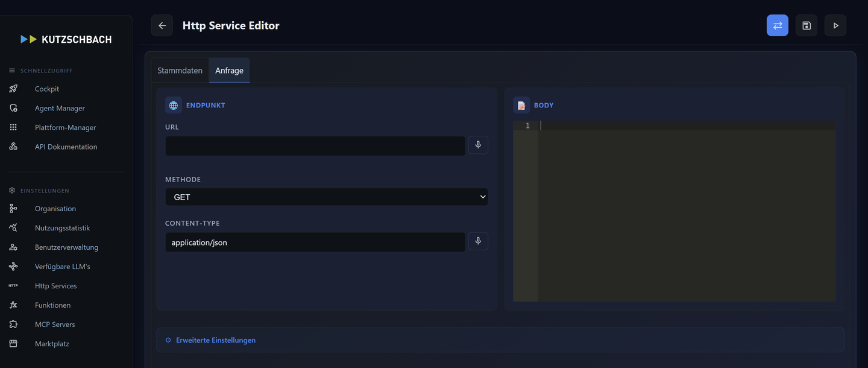Run the service with the play button
Image resolution: width=868 pixels, height=368 pixels.
point(835,25)
